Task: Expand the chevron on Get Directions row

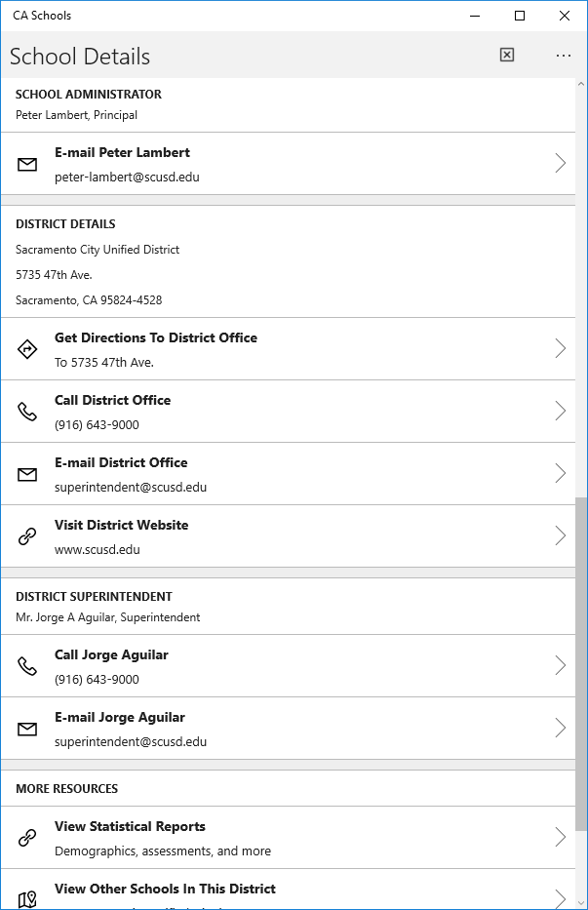Action: point(560,349)
